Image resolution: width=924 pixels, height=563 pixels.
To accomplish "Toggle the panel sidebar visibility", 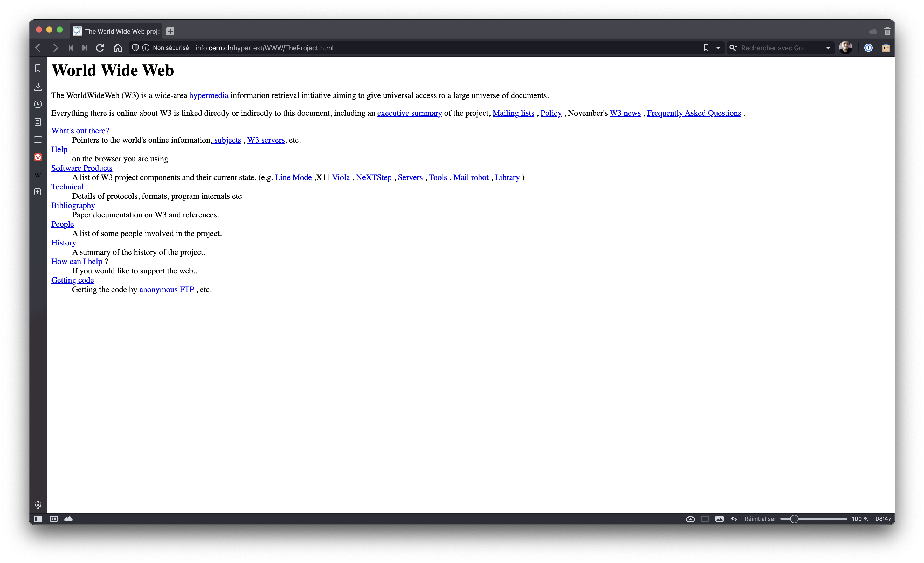I will [38, 519].
